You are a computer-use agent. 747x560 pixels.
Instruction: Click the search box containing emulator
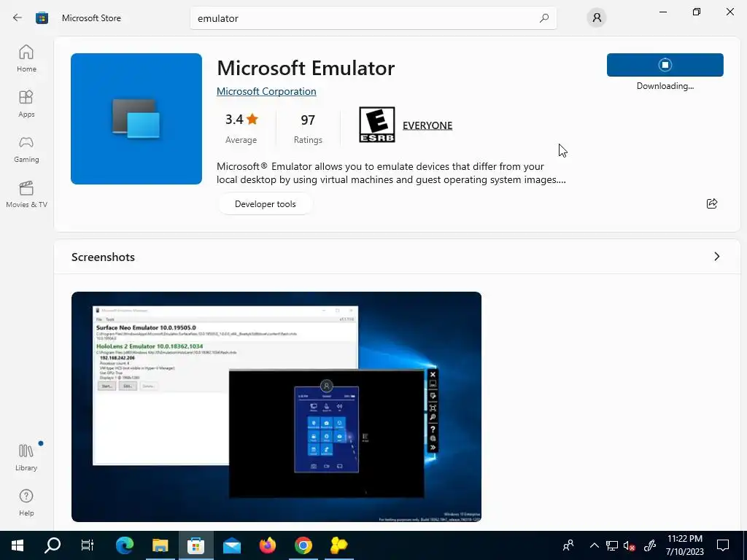pyautogui.click(x=373, y=18)
